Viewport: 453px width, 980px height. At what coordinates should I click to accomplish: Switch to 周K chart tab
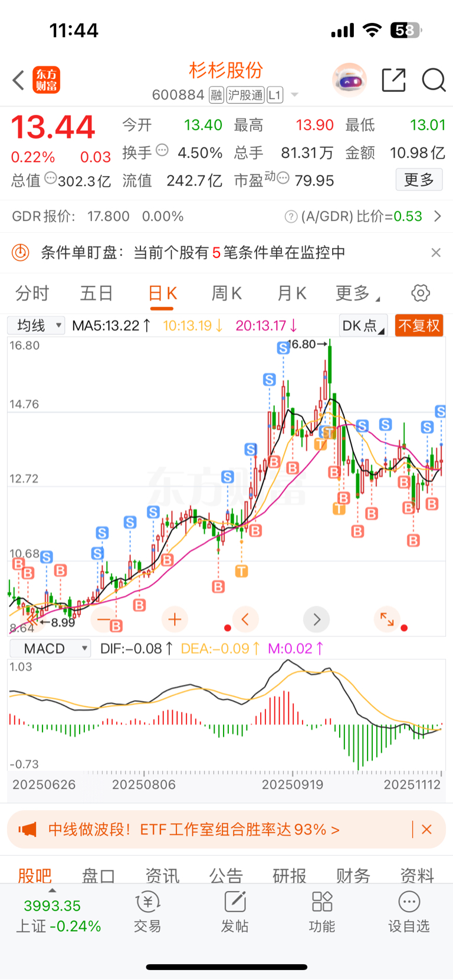[x=226, y=293]
